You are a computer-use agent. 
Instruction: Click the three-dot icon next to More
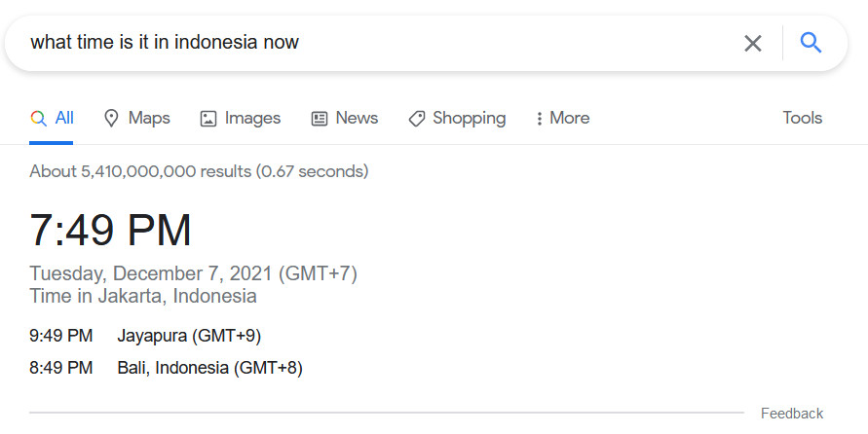pyautogui.click(x=539, y=119)
